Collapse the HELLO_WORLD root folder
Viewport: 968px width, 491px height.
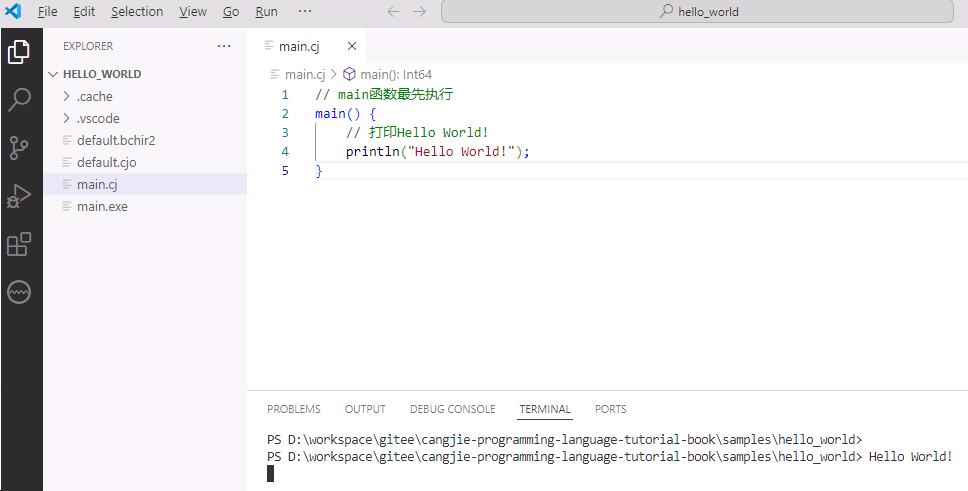[x=101, y=74]
